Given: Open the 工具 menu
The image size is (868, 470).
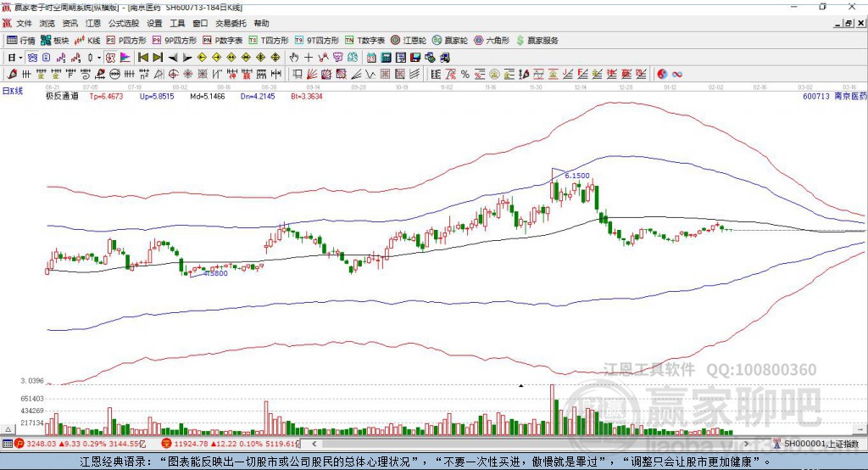Looking at the screenshot, I should [x=177, y=23].
